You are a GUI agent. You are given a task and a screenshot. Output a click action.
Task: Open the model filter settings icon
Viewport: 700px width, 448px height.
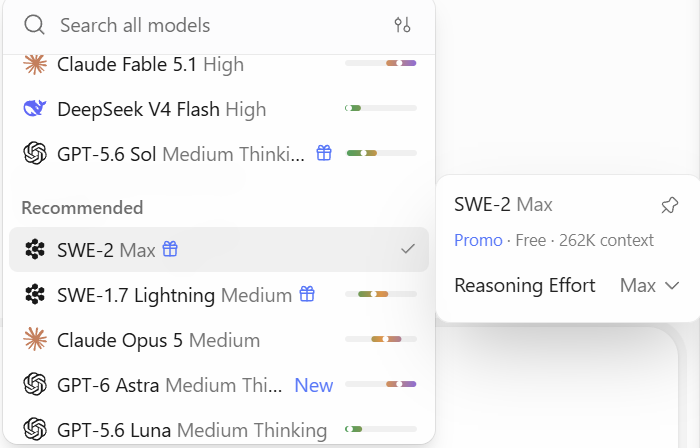pyautogui.click(x=402, y=25)
